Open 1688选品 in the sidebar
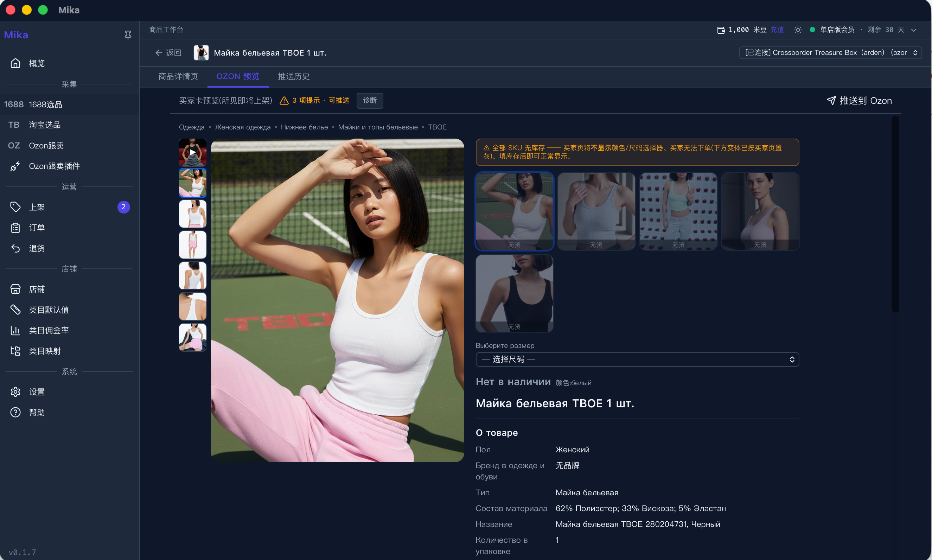 click(70, 104)
